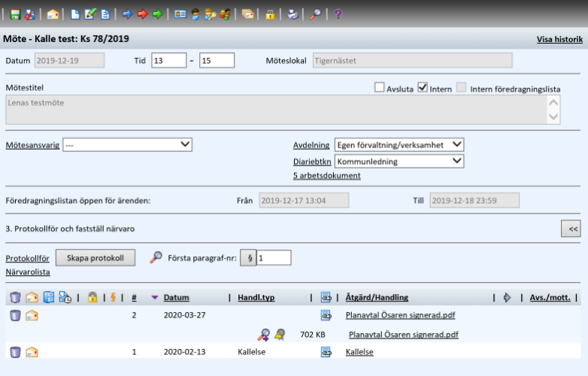Click the green floppy disk save icon

pos(15,14)
